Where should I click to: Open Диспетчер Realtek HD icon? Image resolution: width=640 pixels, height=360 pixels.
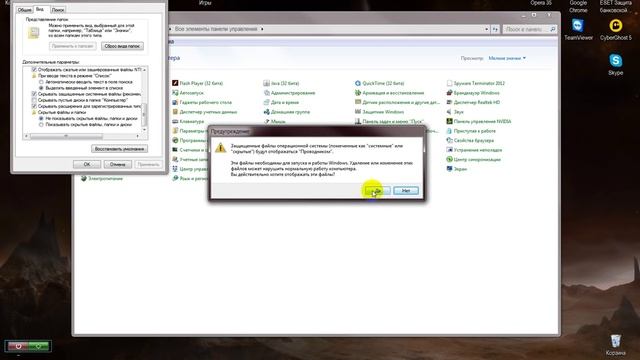click(x=473, y=102)
